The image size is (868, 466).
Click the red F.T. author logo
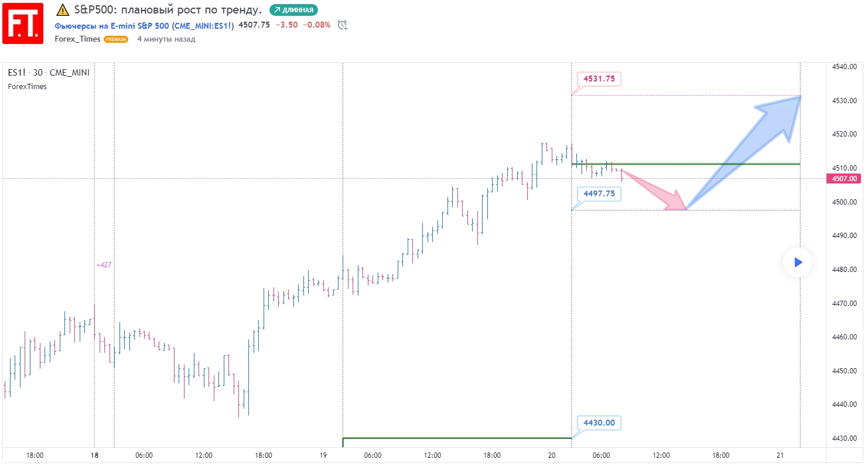pos(23,23)
